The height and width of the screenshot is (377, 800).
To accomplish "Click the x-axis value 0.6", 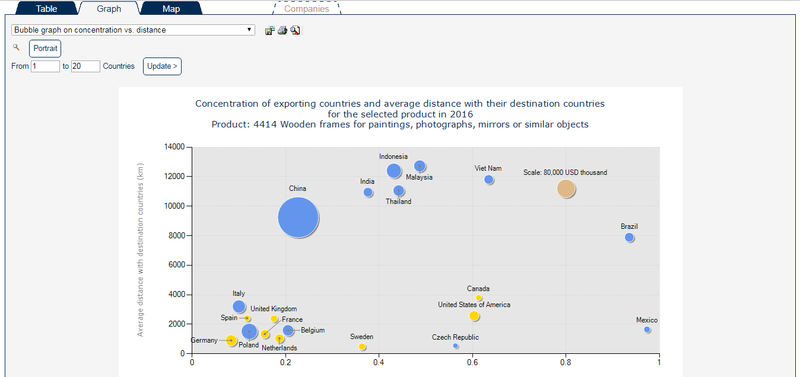I will (472, 362).
